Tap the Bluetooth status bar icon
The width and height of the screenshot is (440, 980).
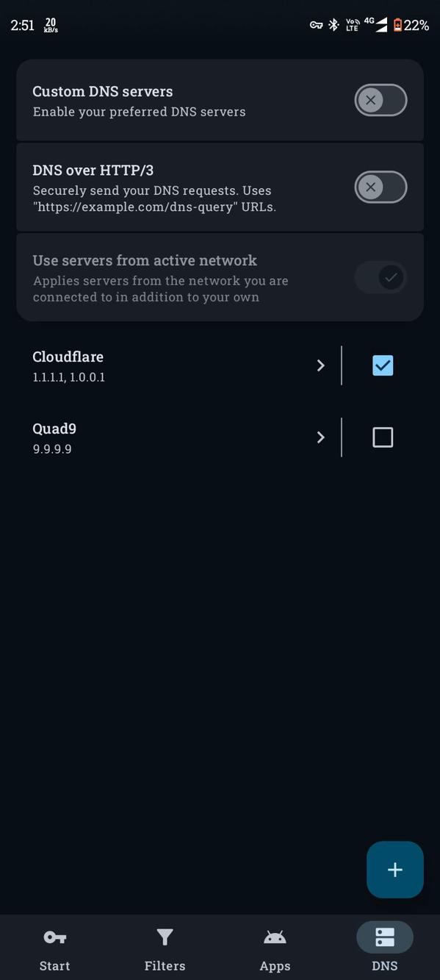[333, 24]
